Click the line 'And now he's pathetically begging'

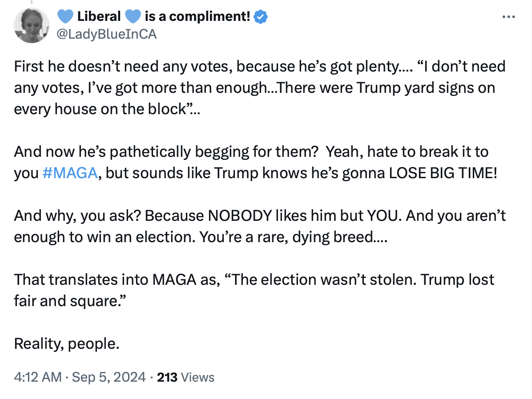(251, 152)
